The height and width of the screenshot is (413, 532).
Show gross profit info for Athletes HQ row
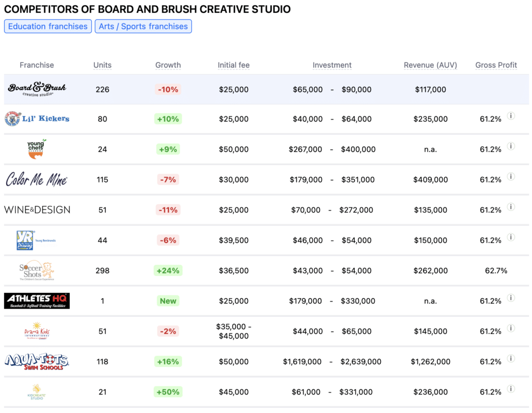click(x=511, y=298)
